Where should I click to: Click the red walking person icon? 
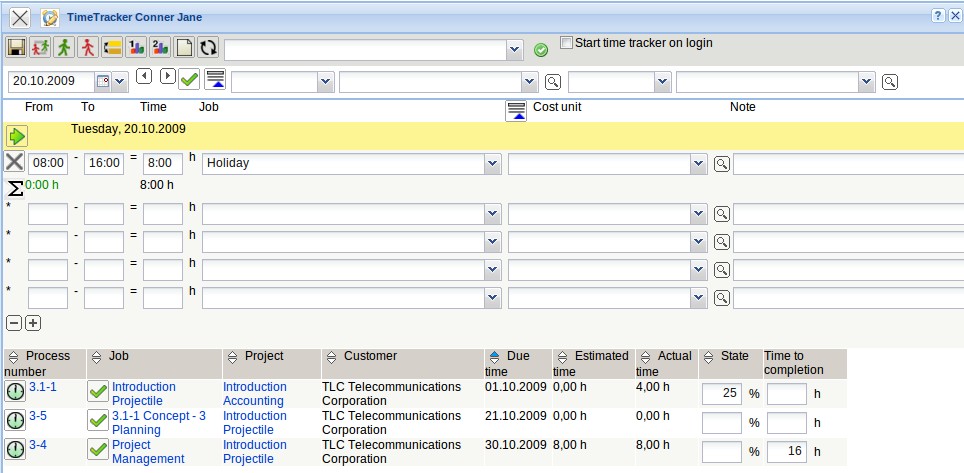[88, 47]
